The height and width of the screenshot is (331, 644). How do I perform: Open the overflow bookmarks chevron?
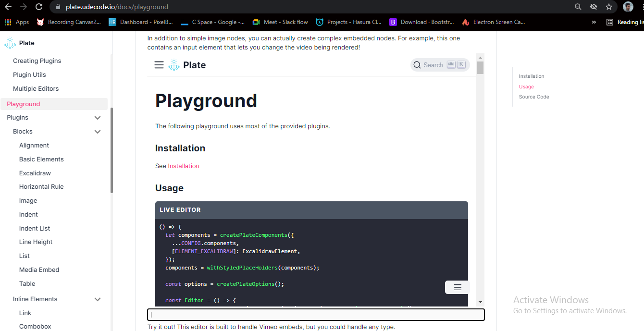tap(594, 22)
